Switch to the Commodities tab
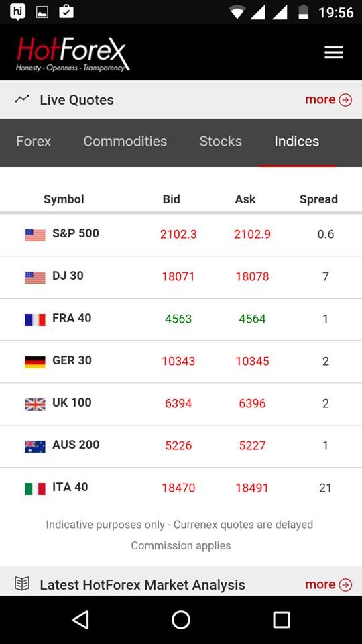The height and width of the screenshot is (644, 362). point(125,142)
